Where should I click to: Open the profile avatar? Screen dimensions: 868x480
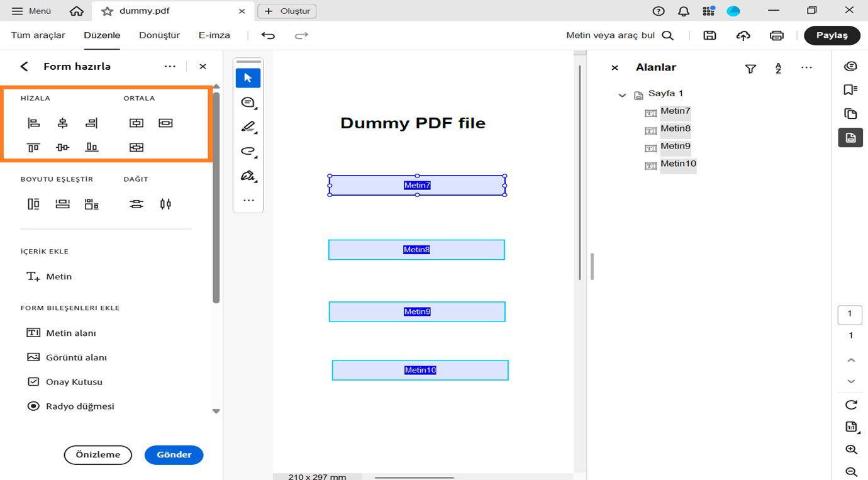[x=733, y=11]
